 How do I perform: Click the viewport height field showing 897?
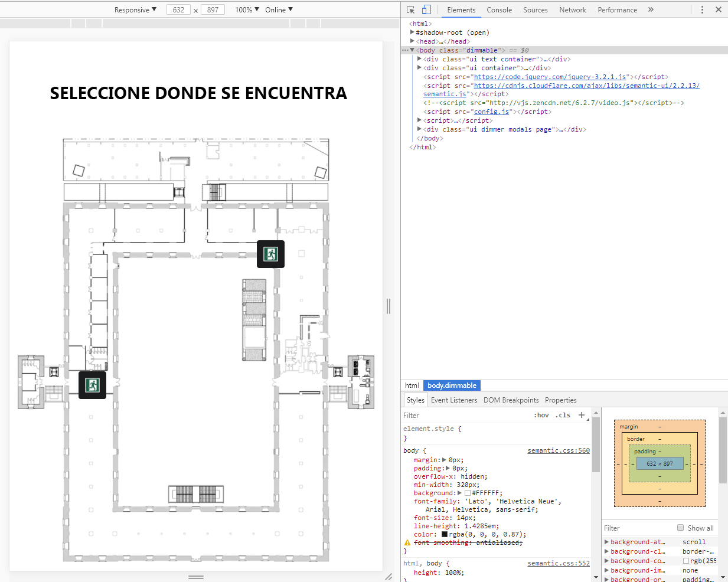click(213, 9)
